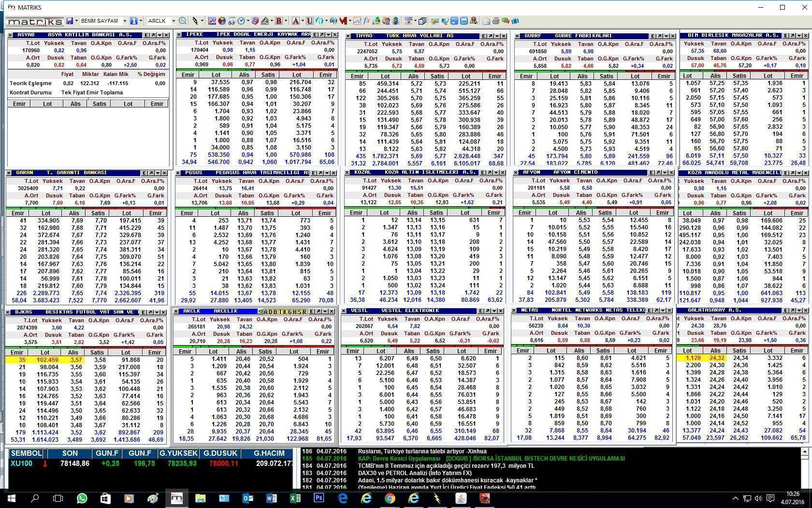The image size is (812, 508).
Task: Open the symbol search magnifier icon
Action: pyautogui.click(x=182, y=21)
